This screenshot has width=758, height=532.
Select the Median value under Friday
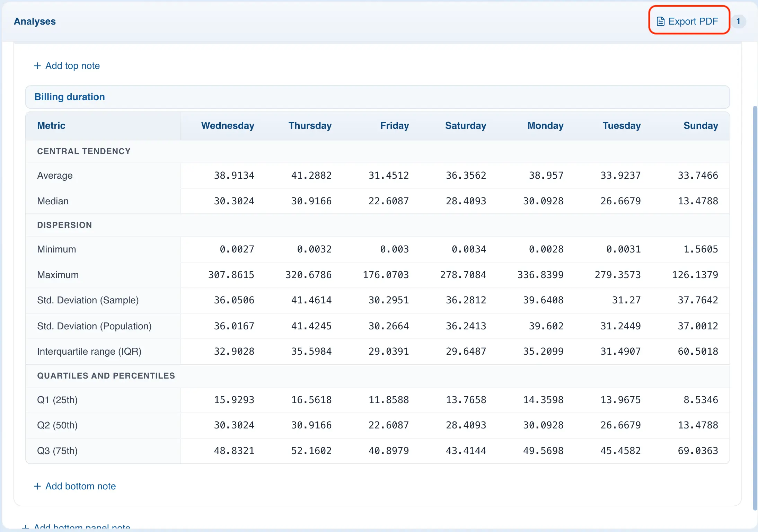(388, 201)
